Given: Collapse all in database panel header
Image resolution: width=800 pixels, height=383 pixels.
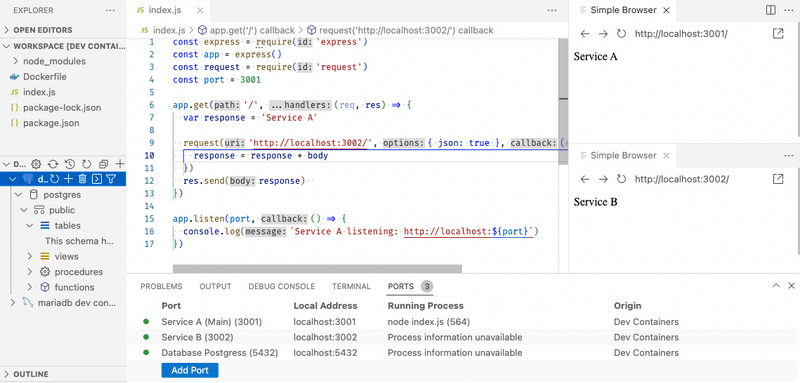Looking at the screenshot, I should coord(103,164).
